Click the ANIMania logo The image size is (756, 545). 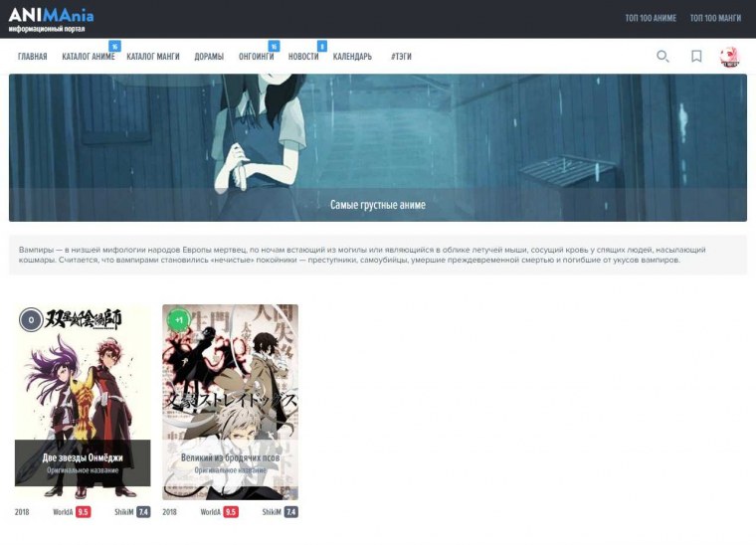tap(52, 18)
